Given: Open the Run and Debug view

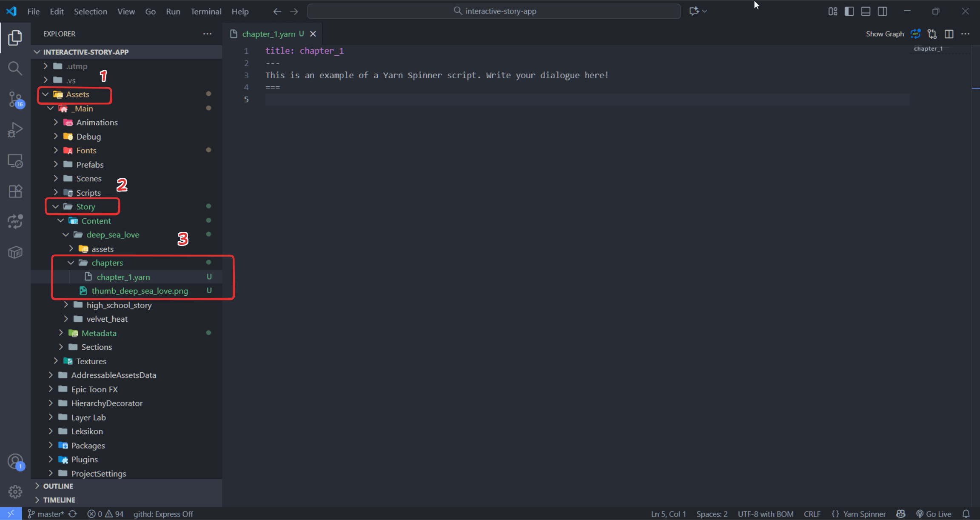Looking at the screenshot, I should point(15,130).
